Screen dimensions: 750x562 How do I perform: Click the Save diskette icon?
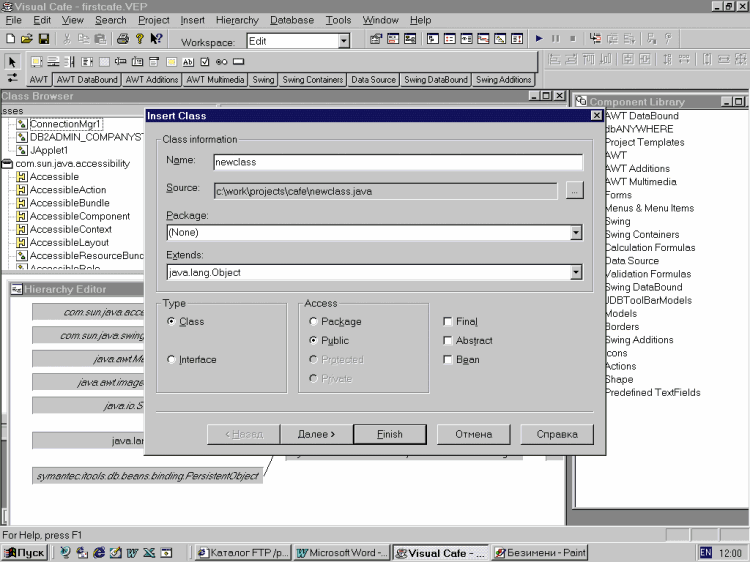[44, 39]
